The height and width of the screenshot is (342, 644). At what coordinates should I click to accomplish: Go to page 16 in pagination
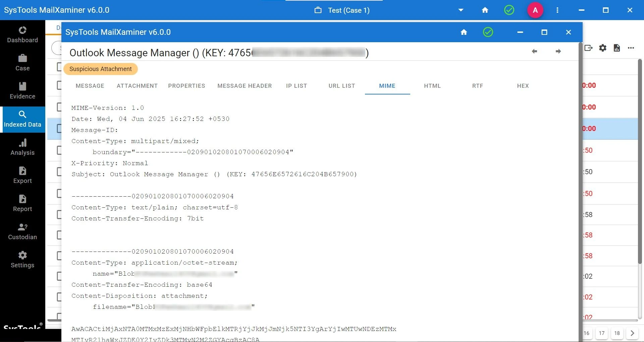coord(587,333)
